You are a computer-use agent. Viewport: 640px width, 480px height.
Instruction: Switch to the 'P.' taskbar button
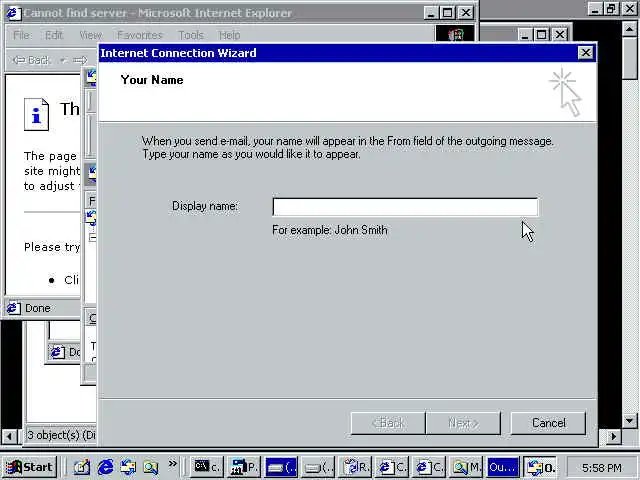click(x=244, y=467)
